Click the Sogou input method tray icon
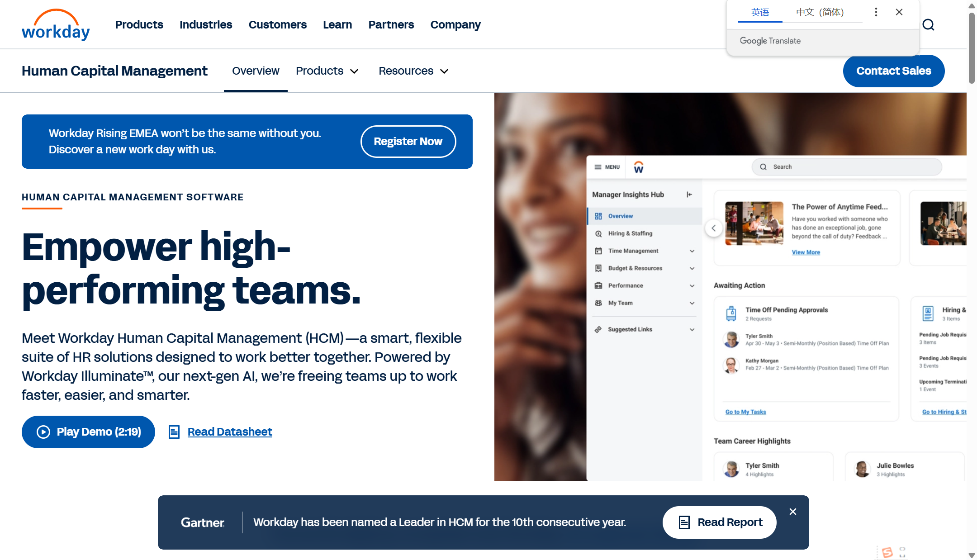The height and width of the screenshot is (560, 977). tap(887, 552)
